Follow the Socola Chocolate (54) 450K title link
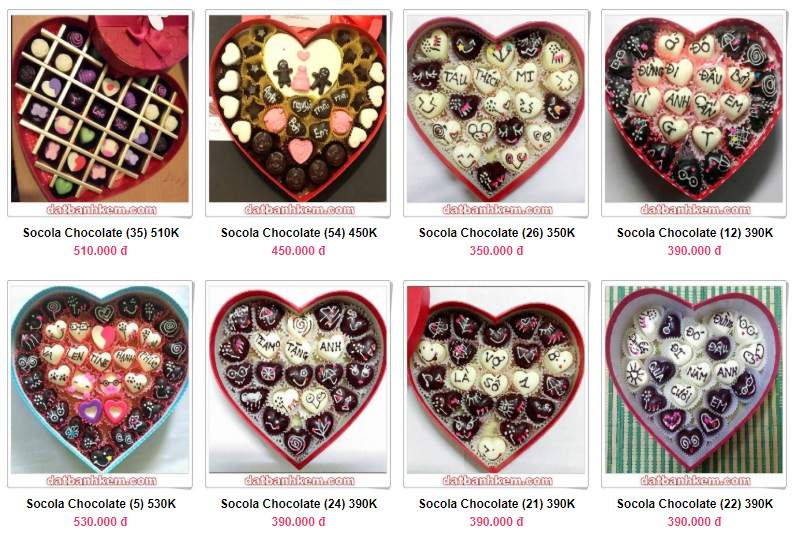 click(299, 233)
